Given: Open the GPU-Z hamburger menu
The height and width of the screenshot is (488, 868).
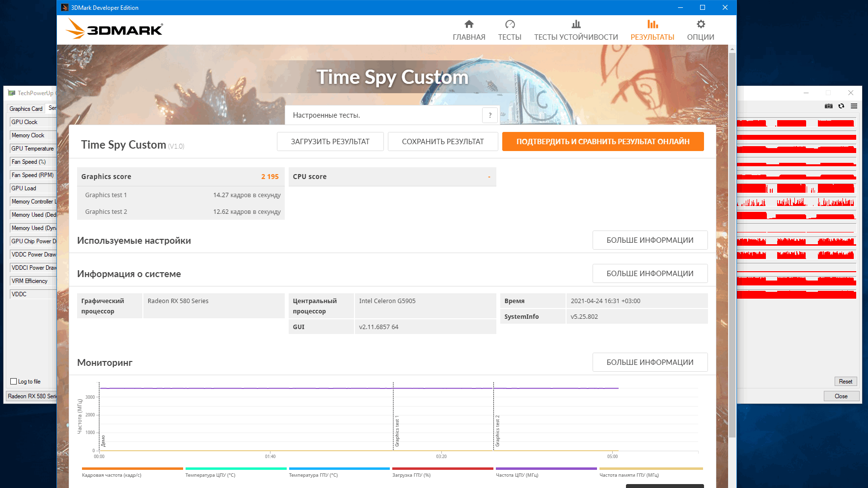Looking at the screenshot, I should (854, 106).
